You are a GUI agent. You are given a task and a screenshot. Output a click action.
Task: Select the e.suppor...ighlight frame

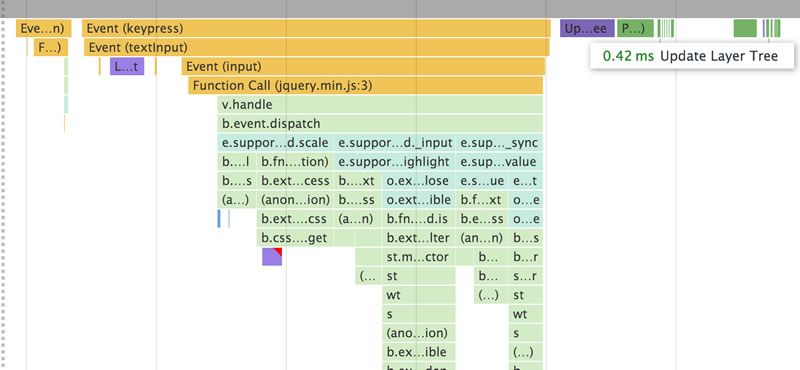tap(395, 162)
